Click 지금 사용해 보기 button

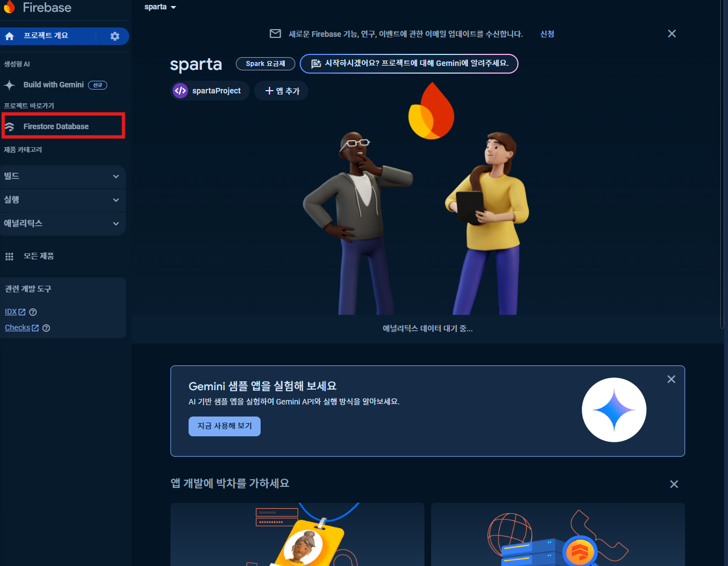(x=224, y=426)
